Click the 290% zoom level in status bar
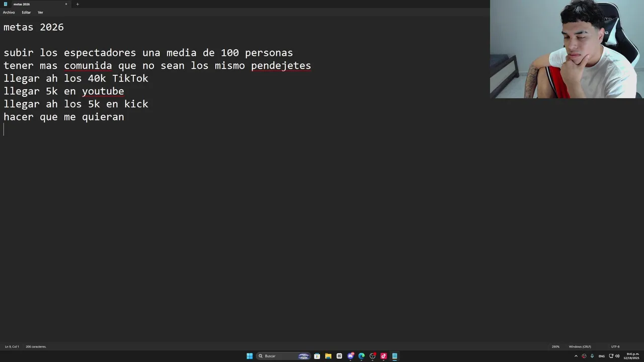The width and height of the screenshot is (644, 362). [555, 346]
